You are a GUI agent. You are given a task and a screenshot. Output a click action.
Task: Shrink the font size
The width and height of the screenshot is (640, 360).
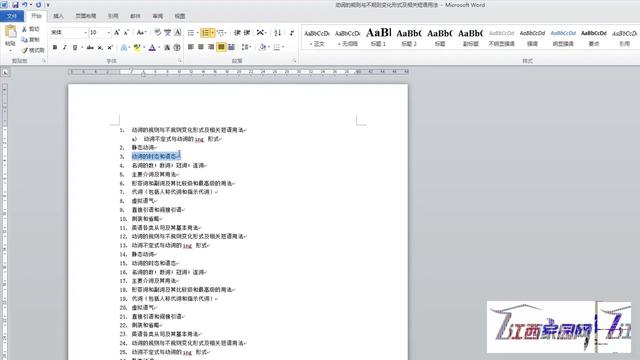click(126, 32)
